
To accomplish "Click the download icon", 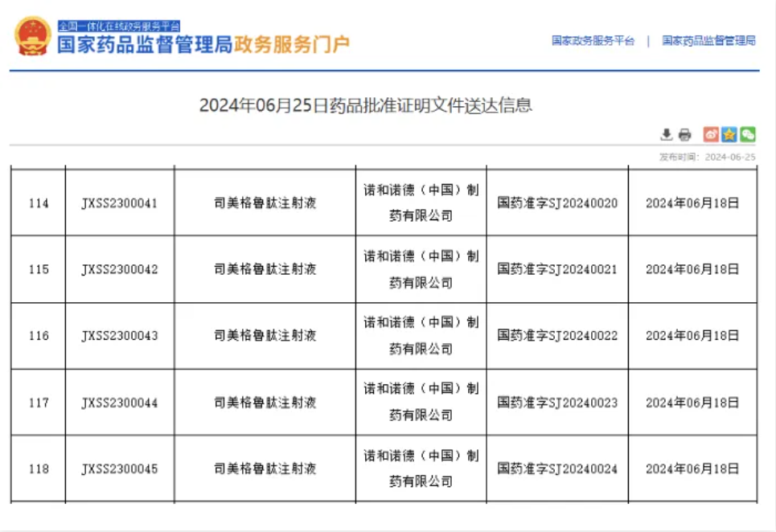I will click(666, 134).
